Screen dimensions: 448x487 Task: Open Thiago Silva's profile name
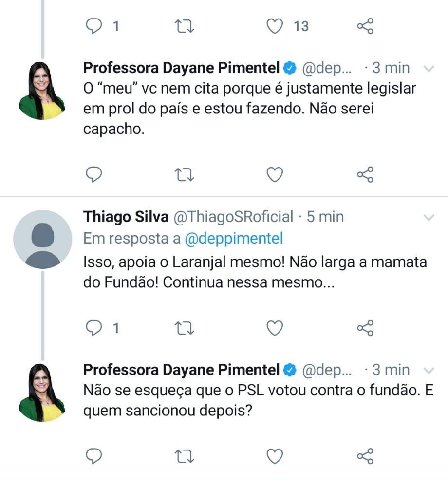(126, 217)
